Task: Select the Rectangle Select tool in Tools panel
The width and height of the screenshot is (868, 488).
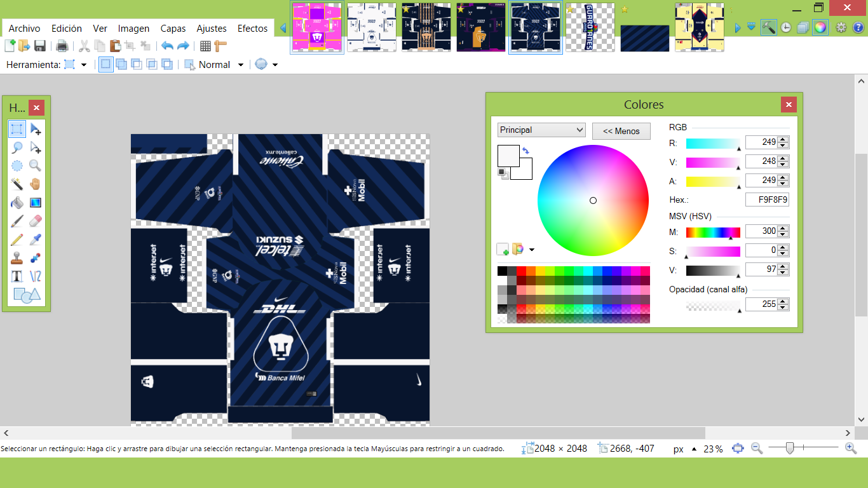Action: (17, 129)
